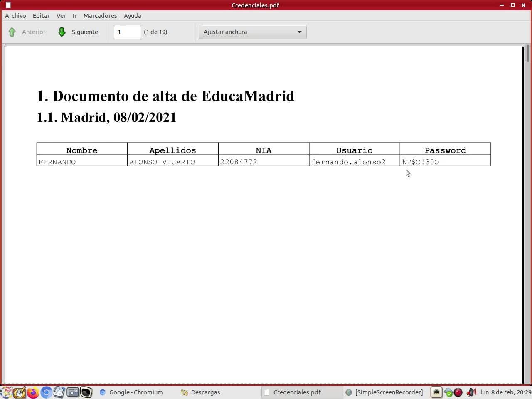Click the Siguiente label to go next
Image resolution: width=532 pixels, height=399 pixels.
[x=85, y=32]
